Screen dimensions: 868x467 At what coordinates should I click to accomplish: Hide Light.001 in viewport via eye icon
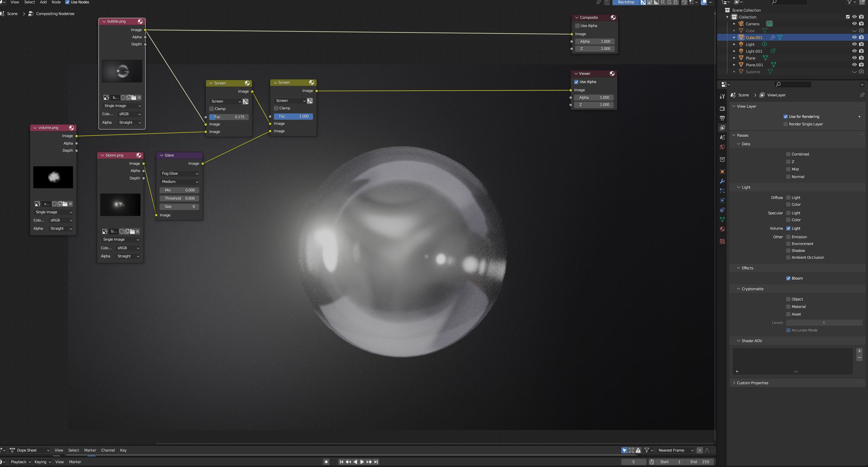click(854, 51)
